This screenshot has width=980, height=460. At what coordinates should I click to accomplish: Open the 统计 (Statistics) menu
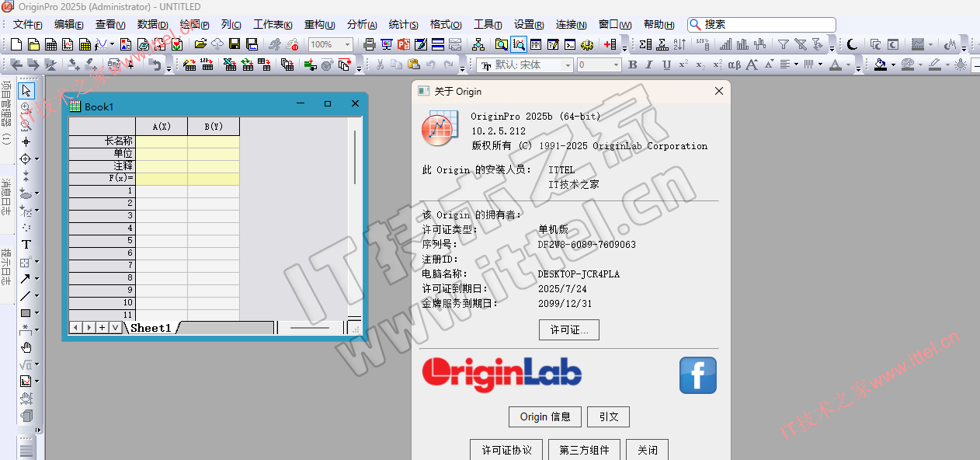point(403,25)
